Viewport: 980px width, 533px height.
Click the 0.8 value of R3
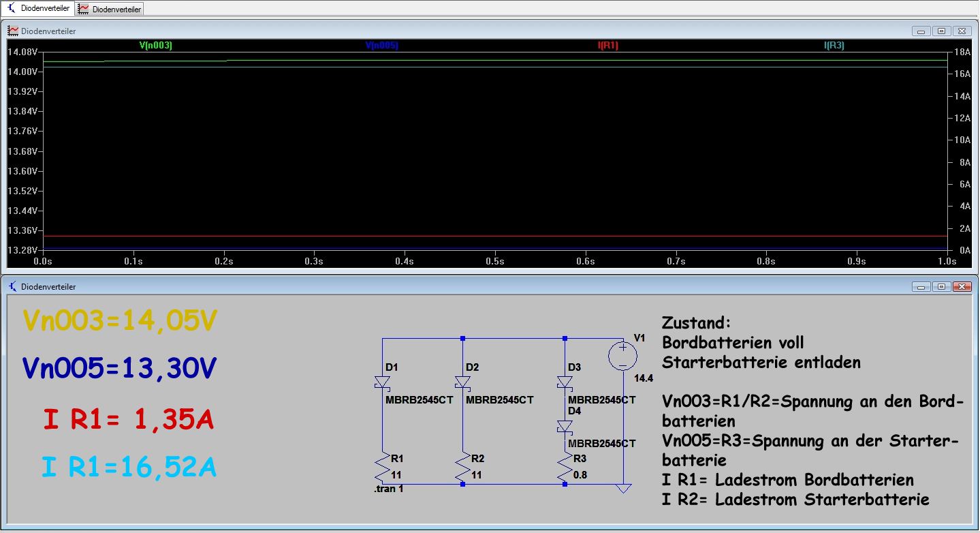point(580,475)
